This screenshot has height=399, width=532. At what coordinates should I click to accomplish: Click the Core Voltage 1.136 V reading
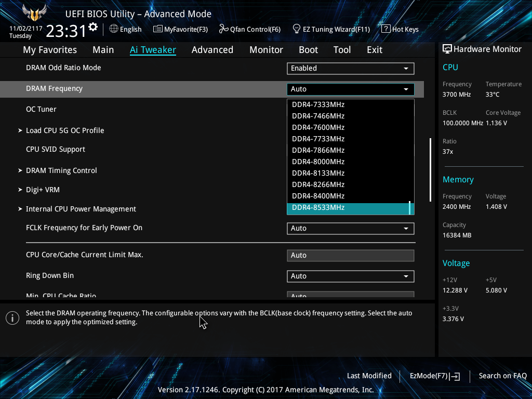pyautogui.click(x=496, y=123)
